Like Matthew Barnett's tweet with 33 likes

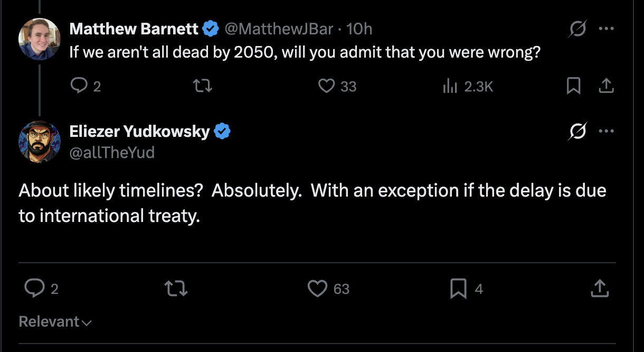point(327,86)
